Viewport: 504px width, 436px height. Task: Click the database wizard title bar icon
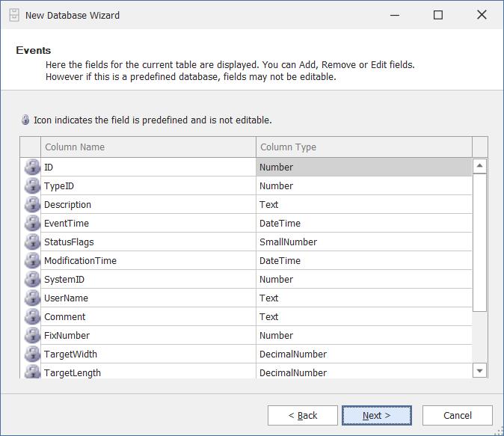[x=13, y=15]
